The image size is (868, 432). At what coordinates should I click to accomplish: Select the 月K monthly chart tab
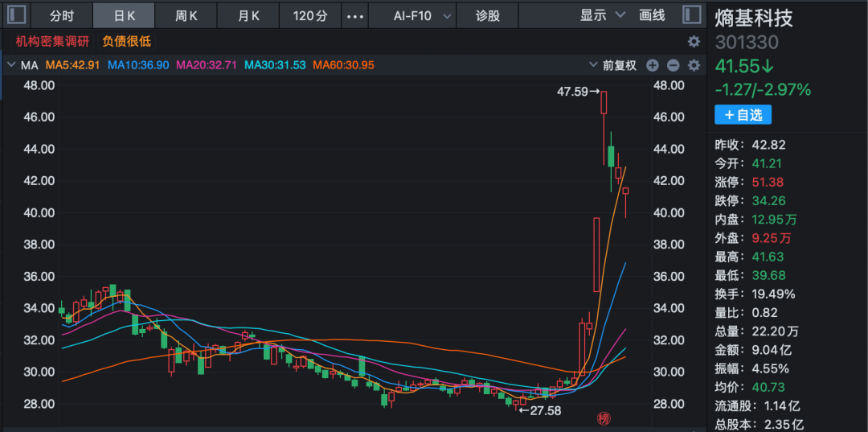(248, 15)
